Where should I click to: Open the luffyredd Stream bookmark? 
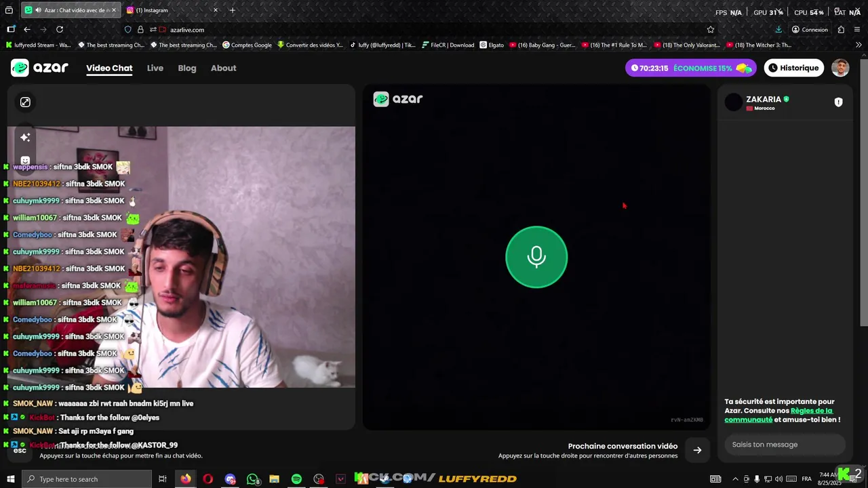[38, 45]
